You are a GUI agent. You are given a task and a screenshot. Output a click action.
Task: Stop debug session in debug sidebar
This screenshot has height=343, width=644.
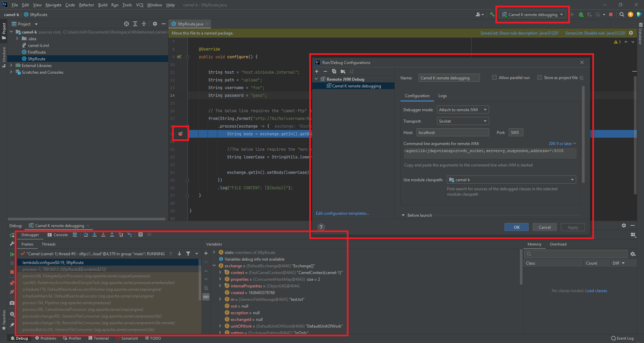12,272
